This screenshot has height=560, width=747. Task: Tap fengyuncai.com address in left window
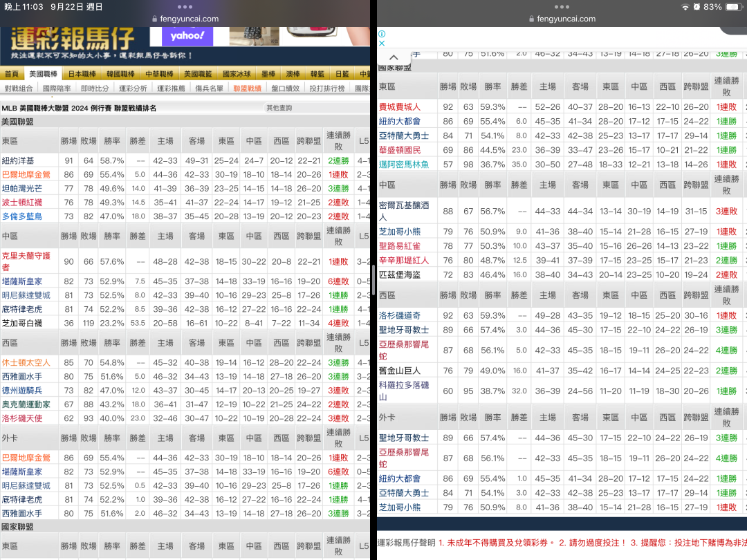point(189,19)
